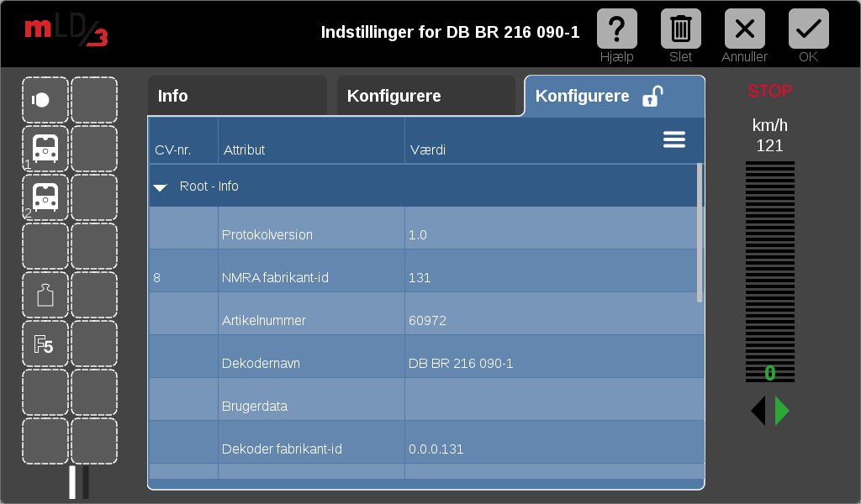
Task: Click the green 0 speed indicator
Action: (770, 373)
